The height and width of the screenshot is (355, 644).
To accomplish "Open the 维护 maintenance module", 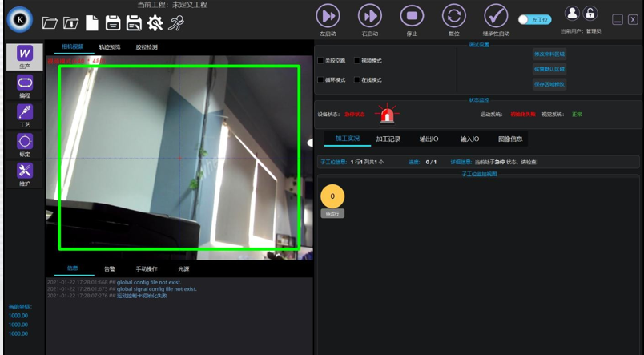I will [x=25, y=175].
